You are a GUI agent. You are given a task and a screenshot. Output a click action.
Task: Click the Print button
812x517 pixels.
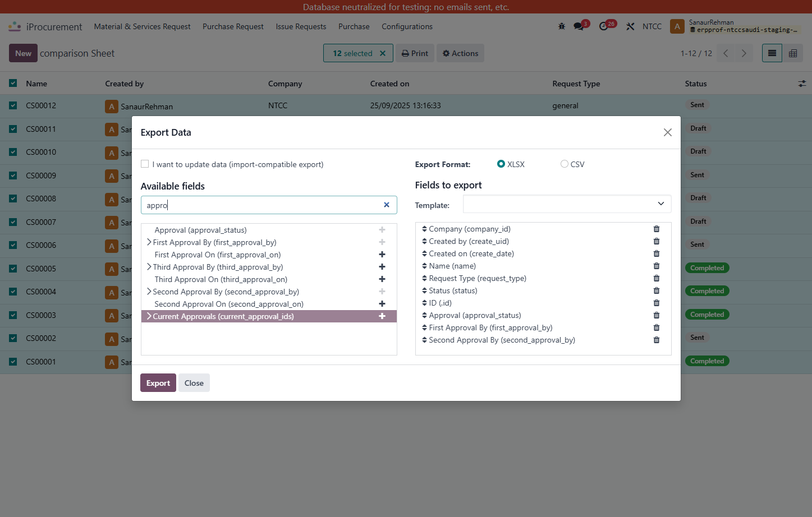tap(415, 53)
